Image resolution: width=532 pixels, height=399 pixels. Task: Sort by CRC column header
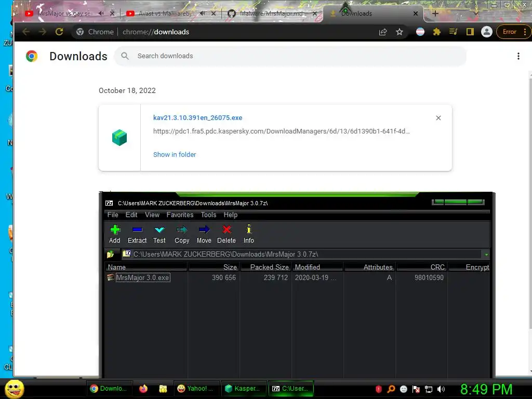pyautogui.click(x=422, y=267)
